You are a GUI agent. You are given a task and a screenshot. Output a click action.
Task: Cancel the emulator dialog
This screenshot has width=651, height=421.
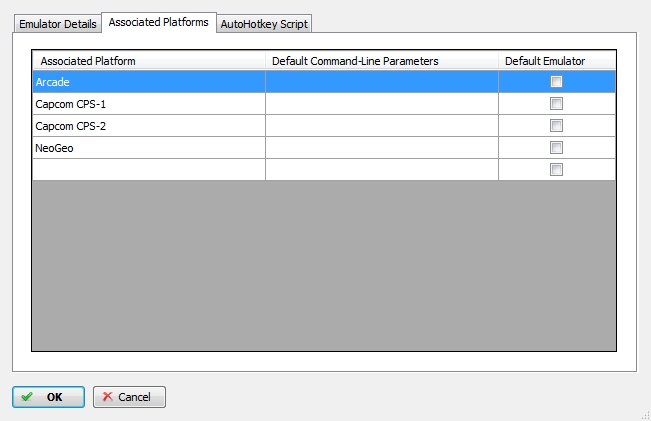point(129,397)
